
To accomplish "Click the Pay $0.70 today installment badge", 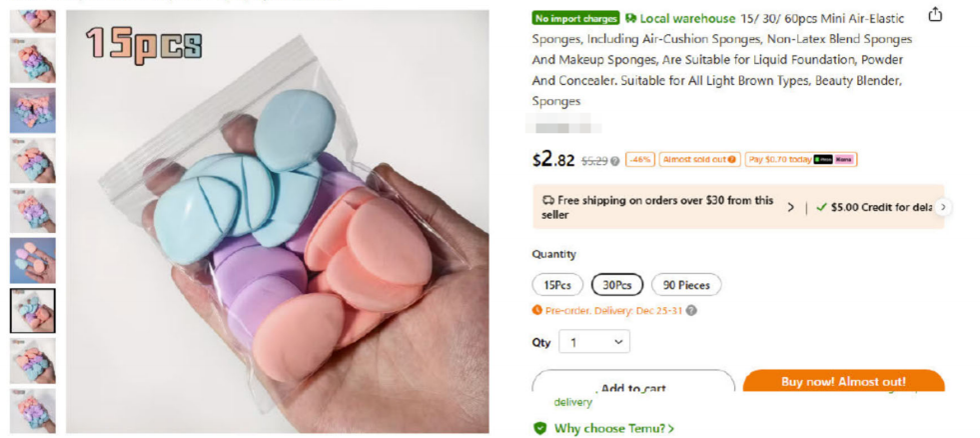I will [800, 160].
